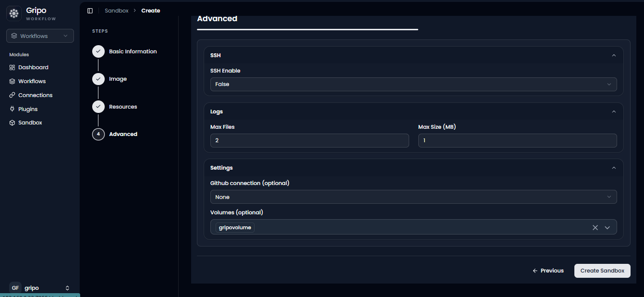Open the Github connection dropdown

(x=413, y=197)
